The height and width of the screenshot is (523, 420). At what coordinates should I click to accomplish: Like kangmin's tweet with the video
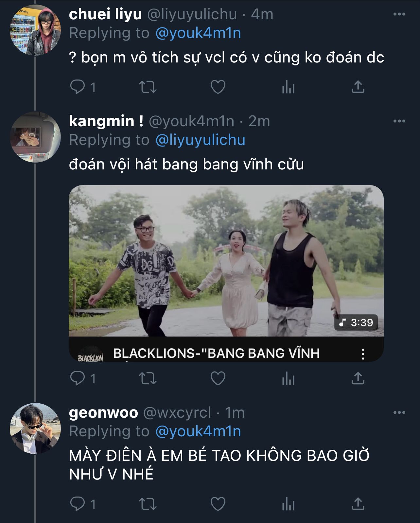218,378
